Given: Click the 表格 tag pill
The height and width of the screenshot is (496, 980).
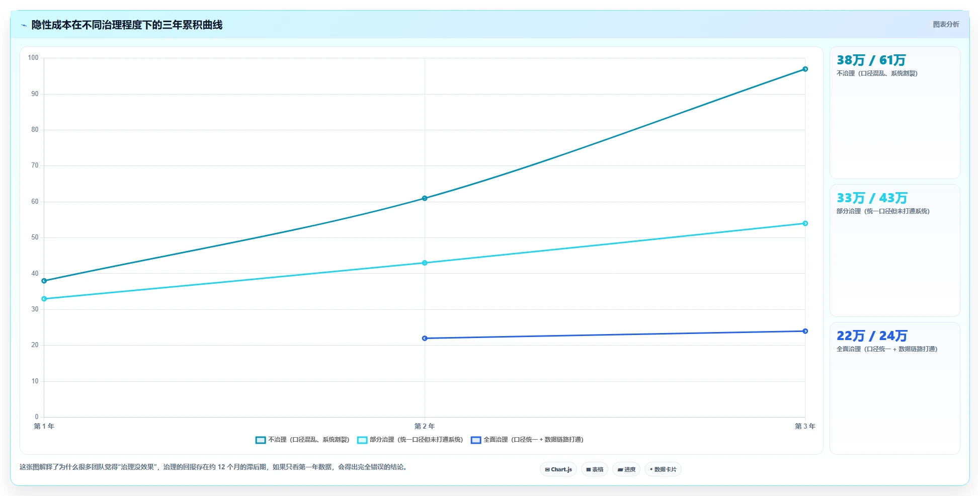Looking at the screenshot, I should coord(595,469).
